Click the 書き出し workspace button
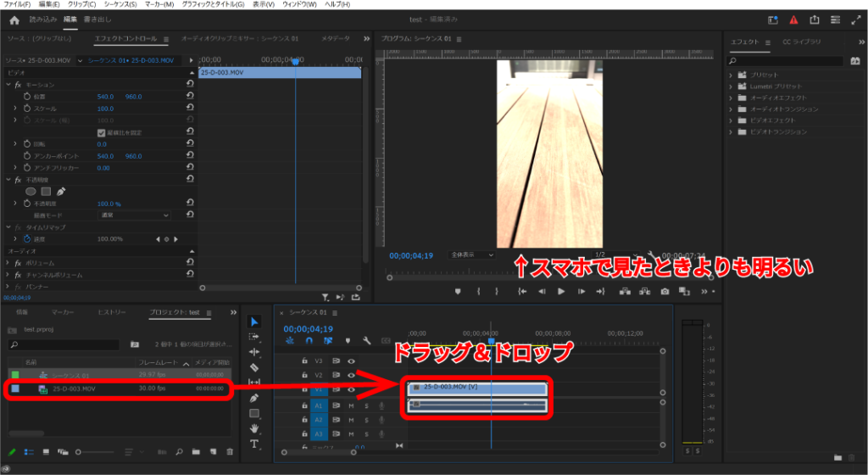The height and width of the screenshot is (475, 868). coord(97,19)
